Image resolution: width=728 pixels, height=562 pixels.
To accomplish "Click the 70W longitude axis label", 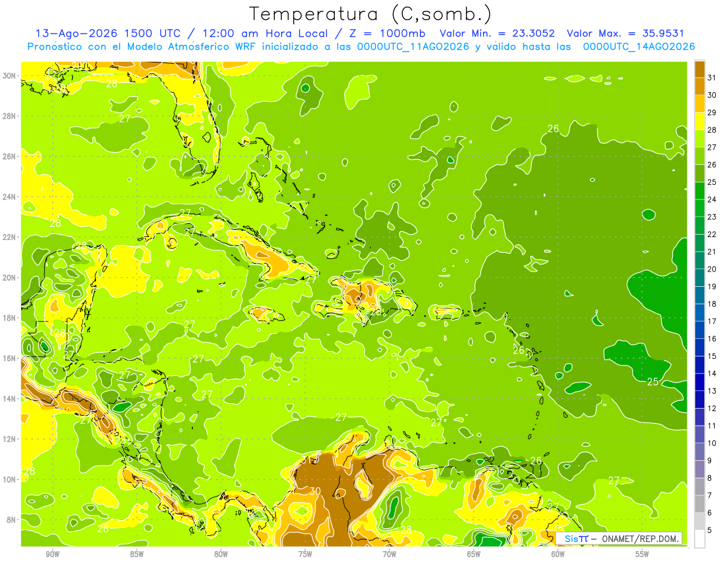I will tap(389, 554).
